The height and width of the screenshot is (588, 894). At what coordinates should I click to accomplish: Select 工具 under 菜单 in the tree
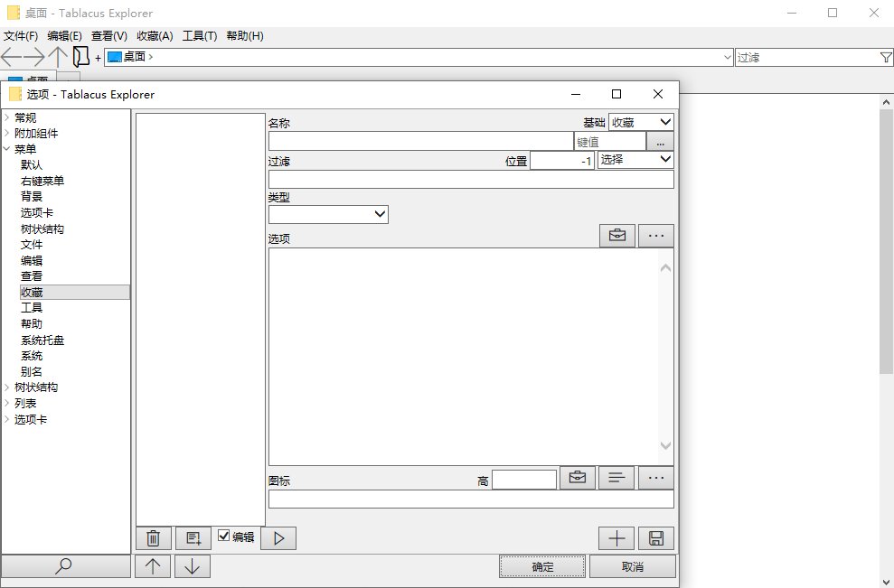[32, 308]
